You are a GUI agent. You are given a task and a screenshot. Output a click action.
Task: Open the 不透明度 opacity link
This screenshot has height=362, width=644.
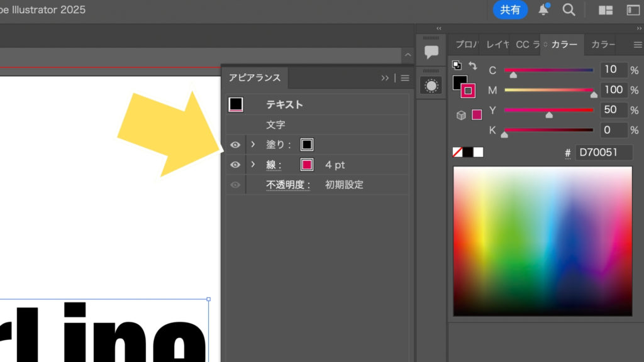pyautogui.click(x=288, y=185)
